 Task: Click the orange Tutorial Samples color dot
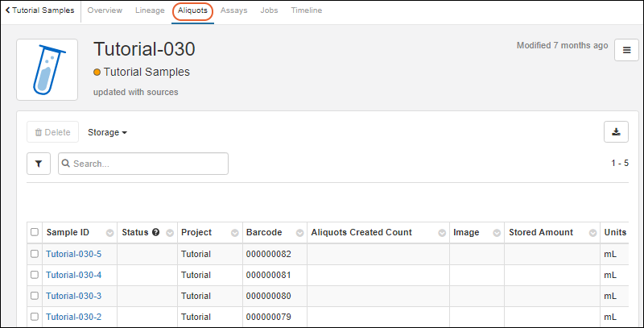click(x=97, y=73)
